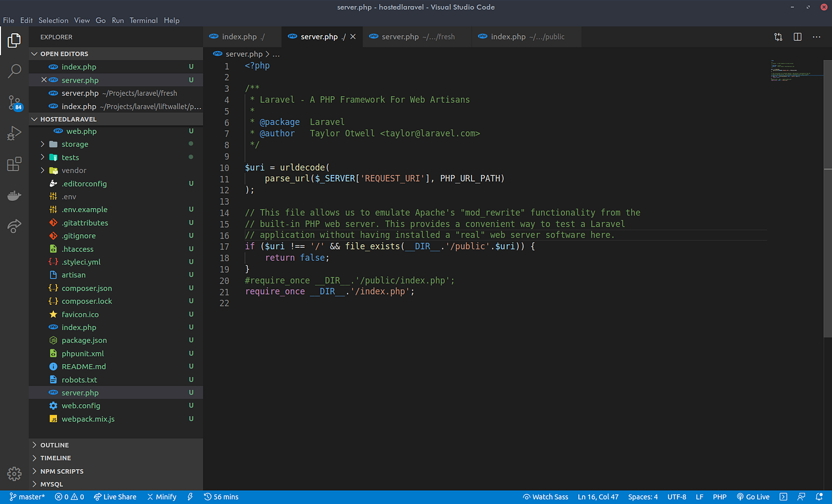This screenshot has height=504, width=832.
Task: Toggle the Explorer icon in the activity bar
Action: coord(14,40)
